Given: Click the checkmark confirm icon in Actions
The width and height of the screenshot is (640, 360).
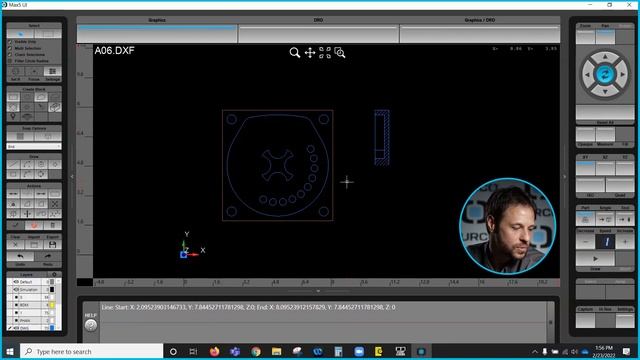Looking at the screenshot, I should [16, 225].
